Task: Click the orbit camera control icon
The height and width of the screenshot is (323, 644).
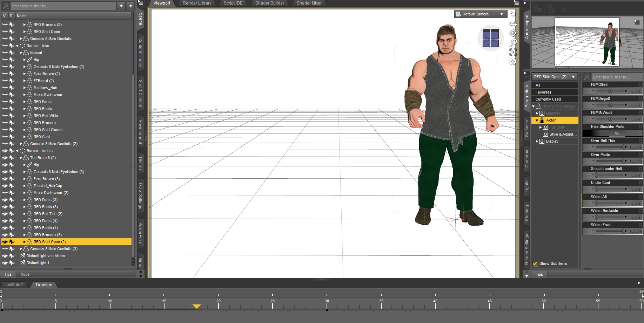Action: coord(513,23)
